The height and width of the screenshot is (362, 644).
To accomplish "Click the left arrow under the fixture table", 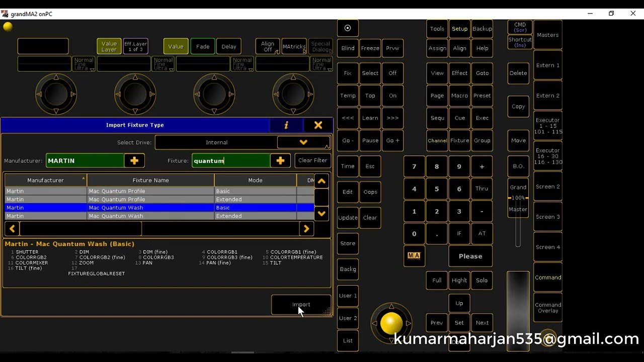I will click(x=12, y=229).
